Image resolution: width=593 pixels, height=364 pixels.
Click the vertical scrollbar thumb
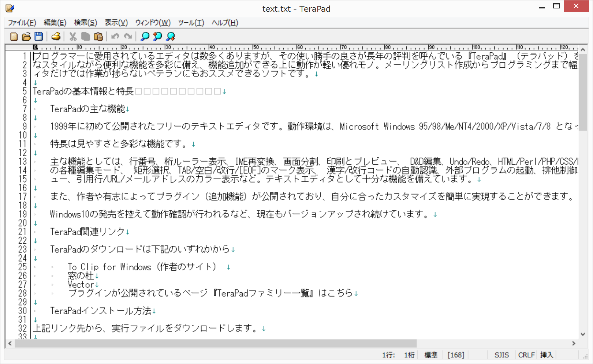(x=583, y=92)
